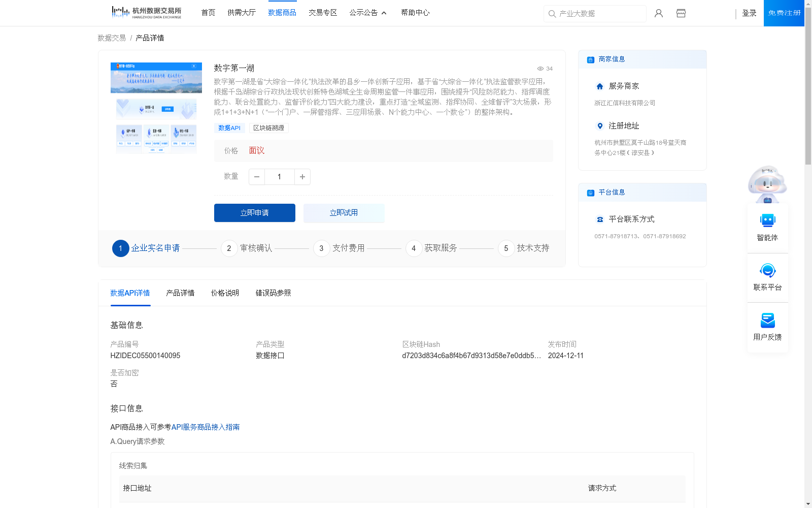Open 数据商品 navigation item
The height and width of the screenshot is (508, 812).
click(282, 13)
